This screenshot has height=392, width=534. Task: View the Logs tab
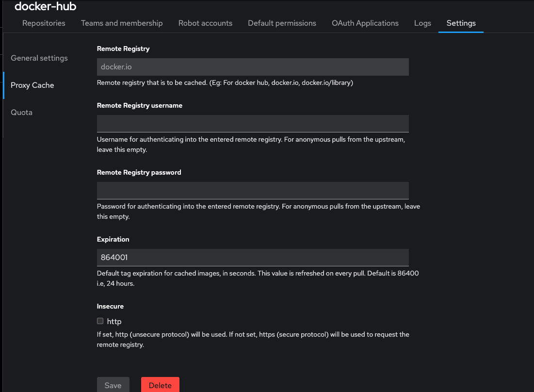point(422,23)
